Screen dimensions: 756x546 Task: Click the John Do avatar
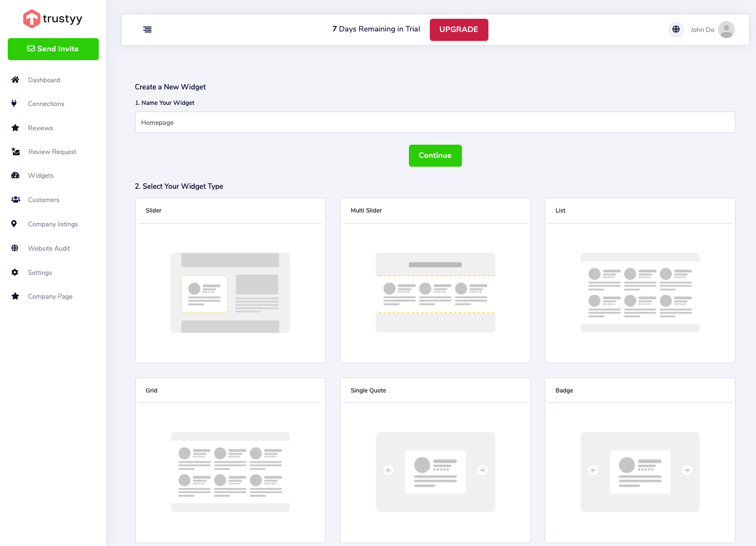coord(726,29)
